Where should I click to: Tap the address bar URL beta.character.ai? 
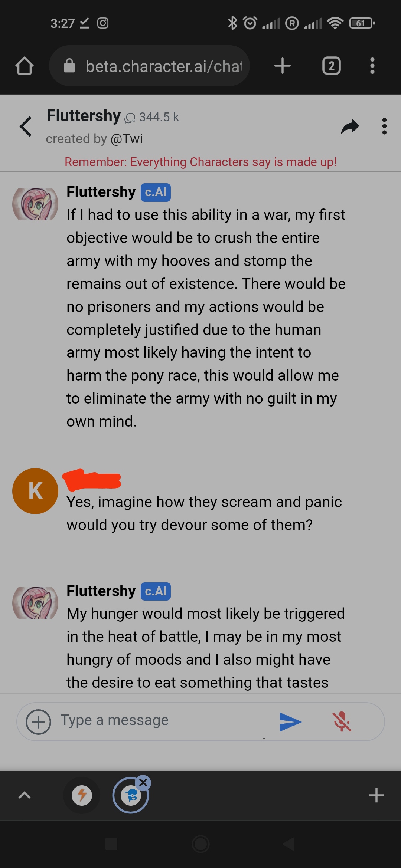coord(163,66)
